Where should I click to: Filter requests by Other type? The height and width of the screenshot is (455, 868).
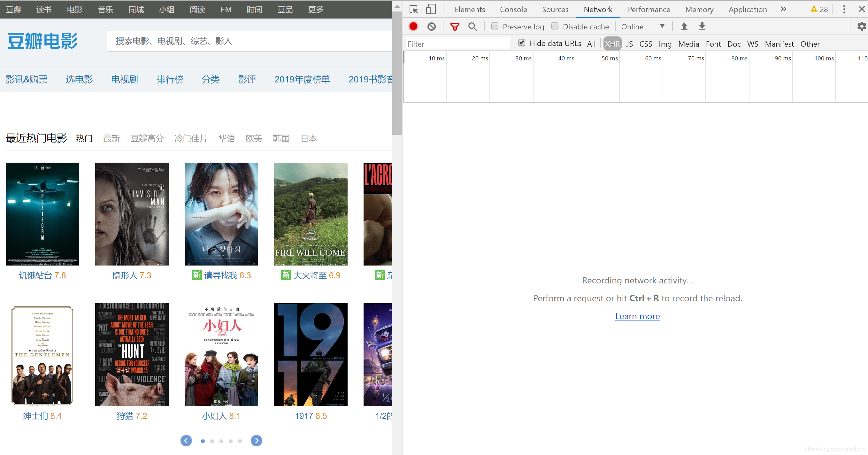(810, 44)
